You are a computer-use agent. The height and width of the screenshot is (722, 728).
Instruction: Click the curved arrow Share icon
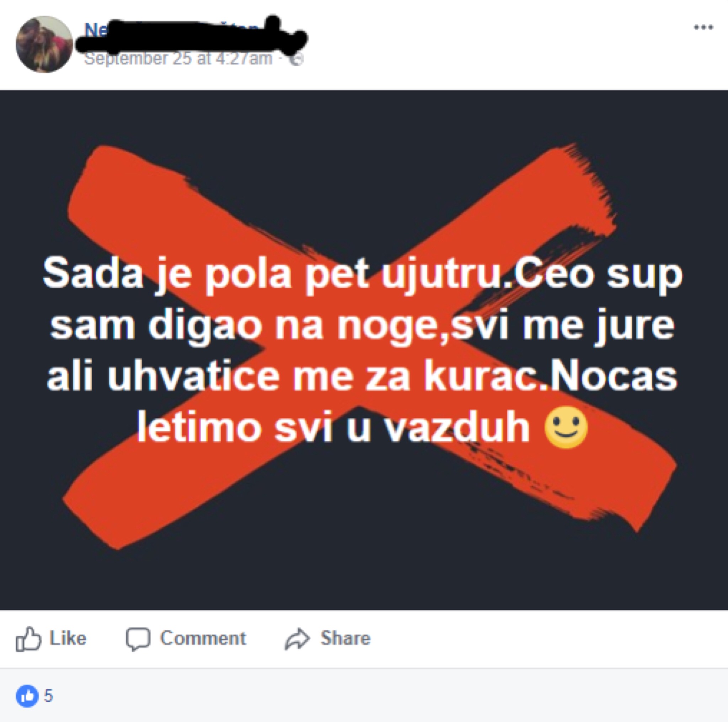(x=297, y=639)
